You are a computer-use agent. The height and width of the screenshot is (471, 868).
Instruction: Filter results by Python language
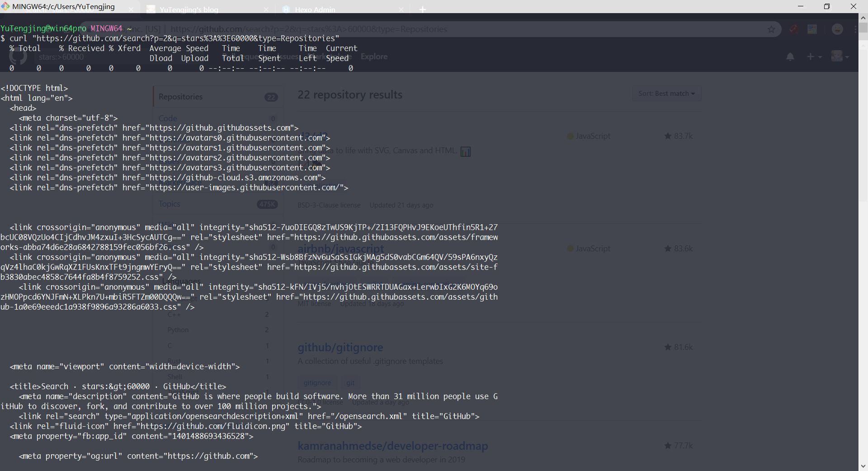218,330
